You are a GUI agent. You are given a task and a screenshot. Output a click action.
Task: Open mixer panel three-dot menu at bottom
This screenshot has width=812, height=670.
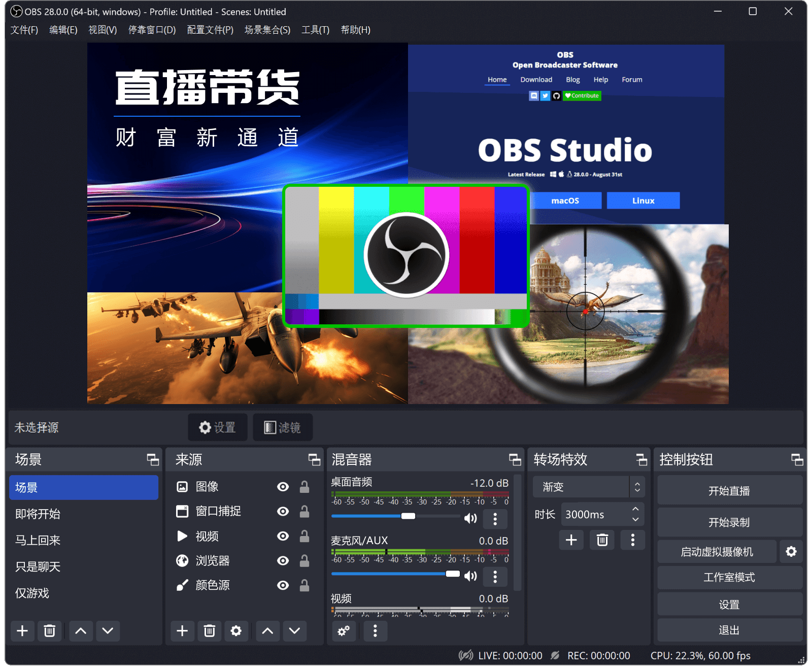click(x=375, y=631)
